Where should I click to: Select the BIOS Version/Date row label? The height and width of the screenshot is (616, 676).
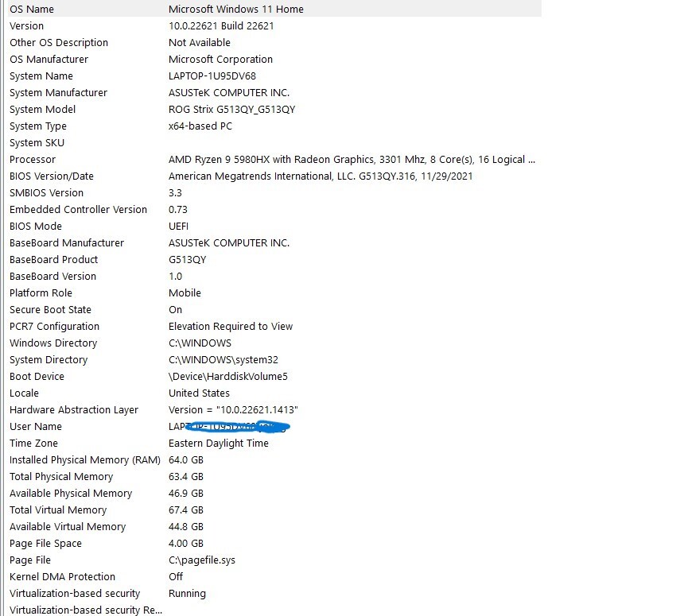(52, 176)
